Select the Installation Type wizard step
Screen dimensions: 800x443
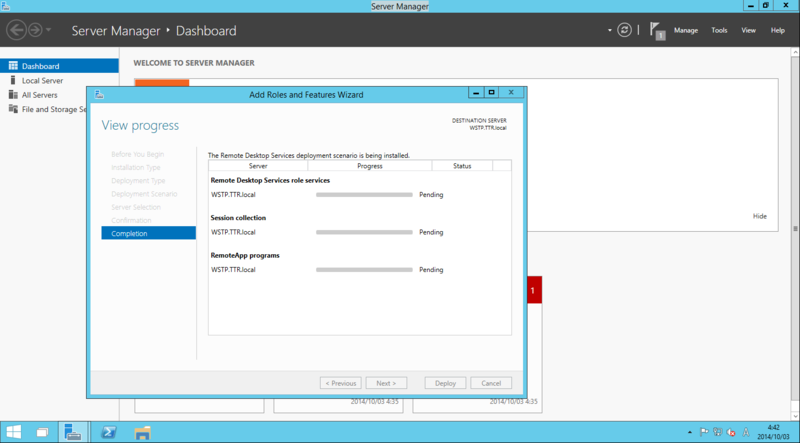tap(136, 167)
